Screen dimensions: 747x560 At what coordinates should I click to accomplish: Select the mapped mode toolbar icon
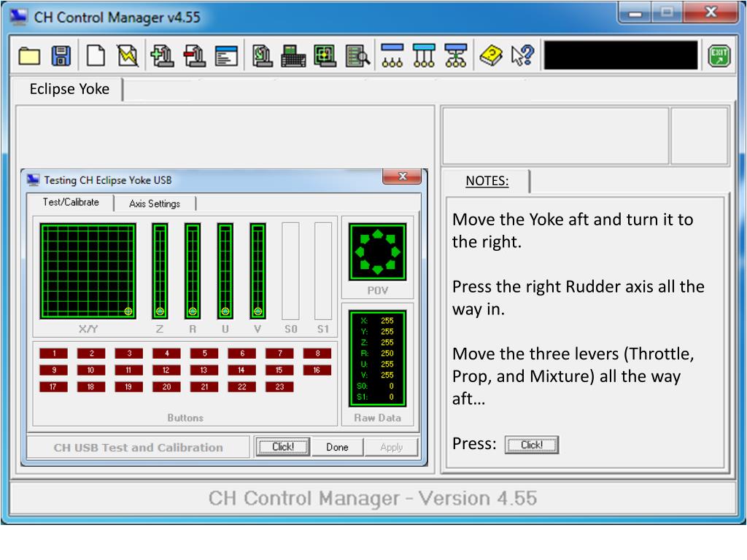424,56
